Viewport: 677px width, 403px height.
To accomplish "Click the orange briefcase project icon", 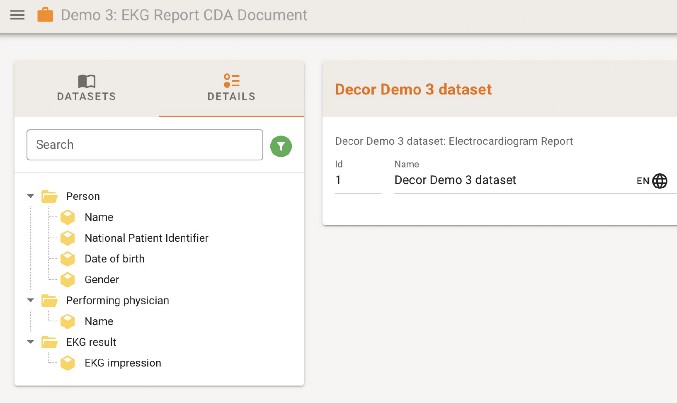I will coord(45,16).
